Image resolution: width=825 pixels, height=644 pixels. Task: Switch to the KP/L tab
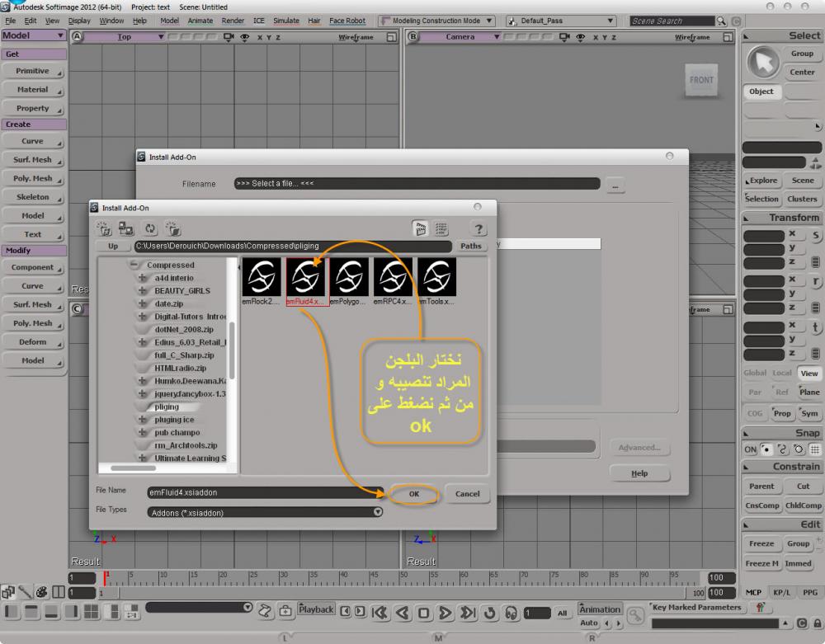coord(781,593)
